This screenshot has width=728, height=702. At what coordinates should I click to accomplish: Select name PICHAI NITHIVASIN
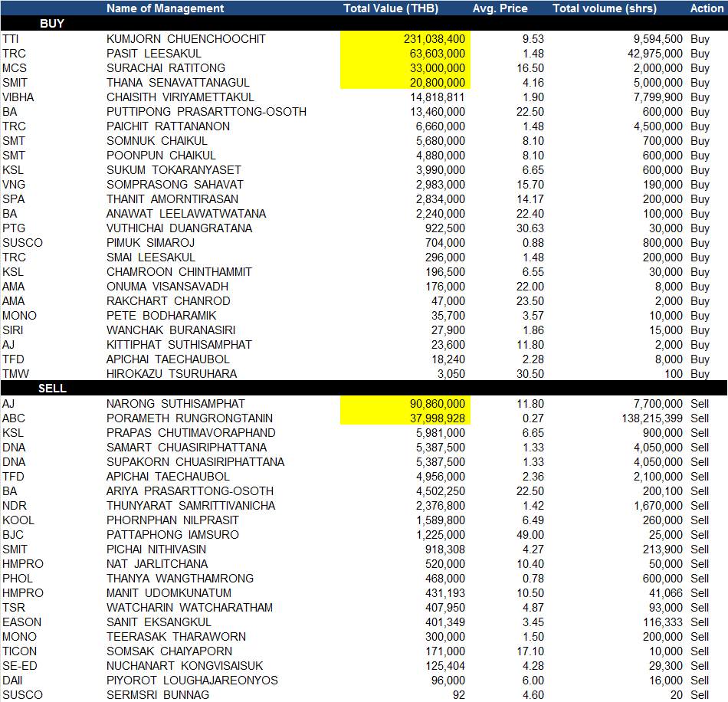156,549
